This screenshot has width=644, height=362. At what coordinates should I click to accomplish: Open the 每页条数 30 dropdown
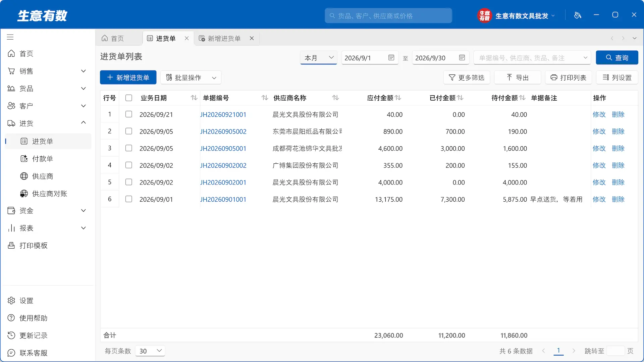[x=150, y=351]
